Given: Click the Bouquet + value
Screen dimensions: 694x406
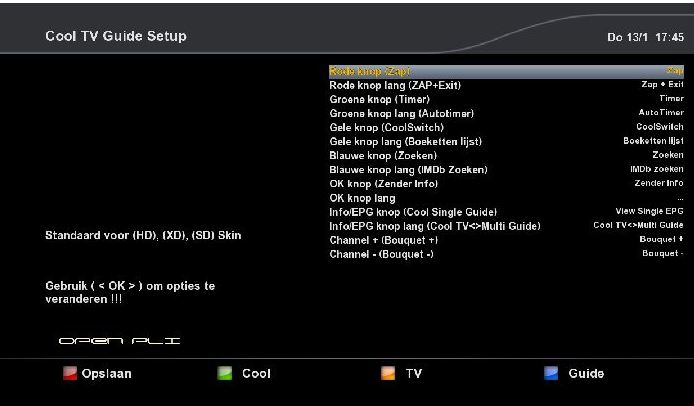Looking at the screenshot, I should (x=661, y=239).
